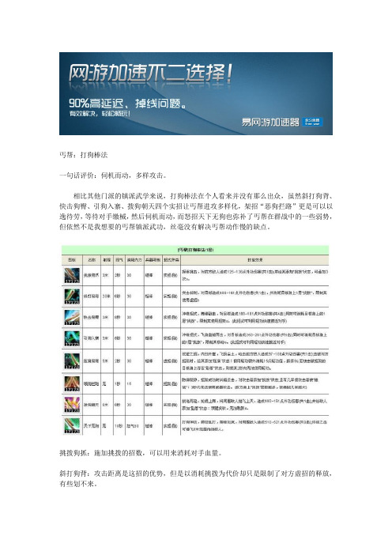Click the 引狗入寨 name cell in the table
This screenshot has height=555, width=392.
click(91, 338)
